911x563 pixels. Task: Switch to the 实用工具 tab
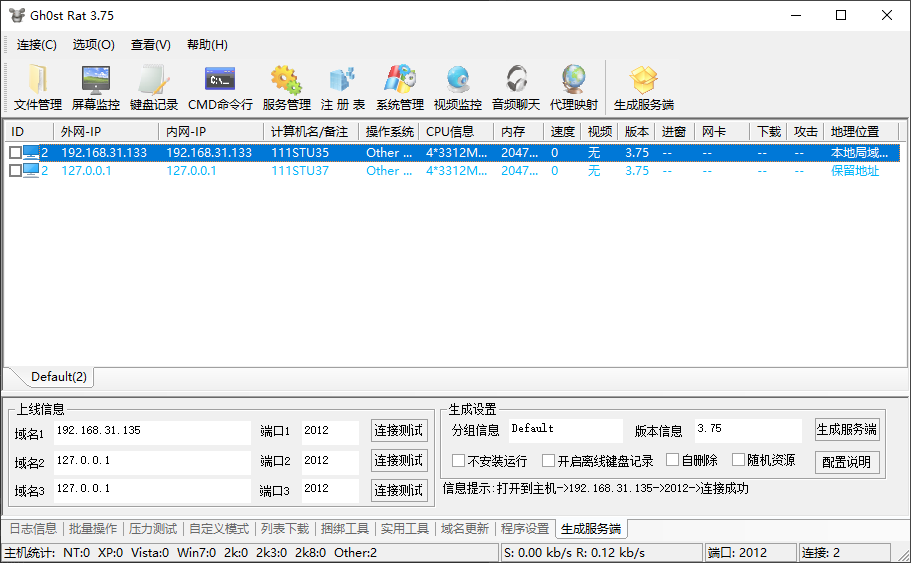tap(404, 529)
